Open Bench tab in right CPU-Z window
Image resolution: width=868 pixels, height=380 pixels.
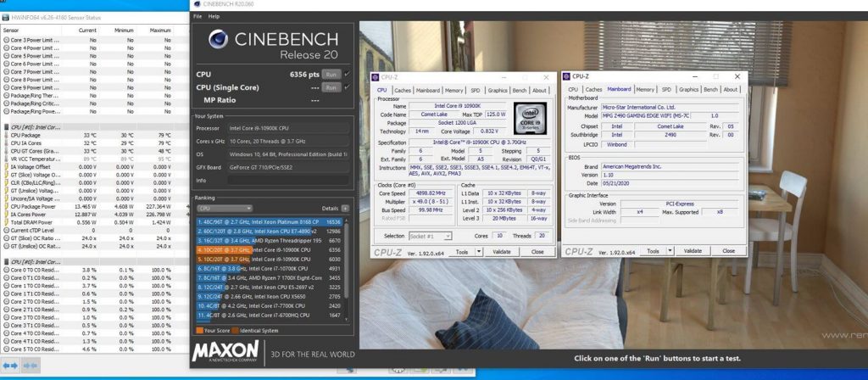click(711, 89)
